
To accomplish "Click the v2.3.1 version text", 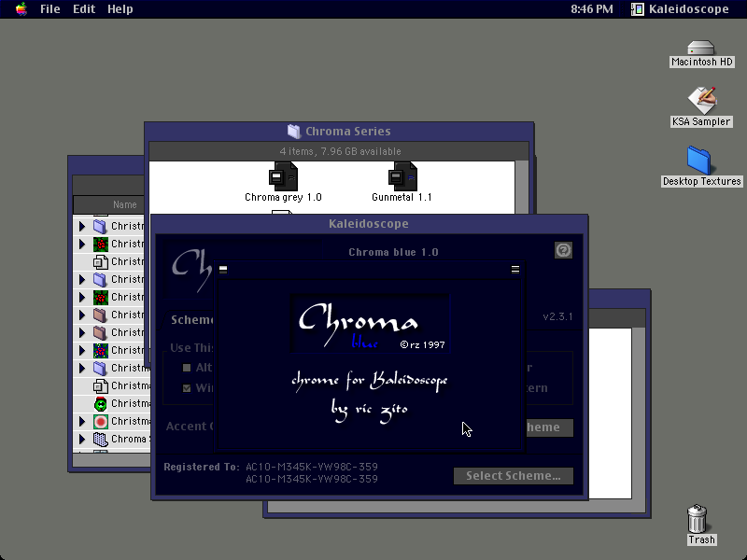I will pos(557,316).
